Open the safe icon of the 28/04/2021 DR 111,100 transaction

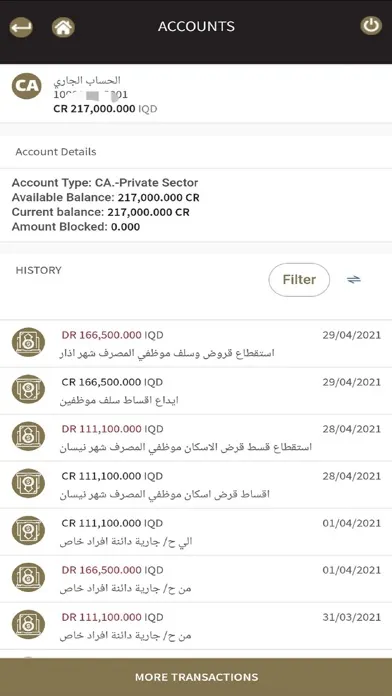pyautogui.click(x=28, y=437)
